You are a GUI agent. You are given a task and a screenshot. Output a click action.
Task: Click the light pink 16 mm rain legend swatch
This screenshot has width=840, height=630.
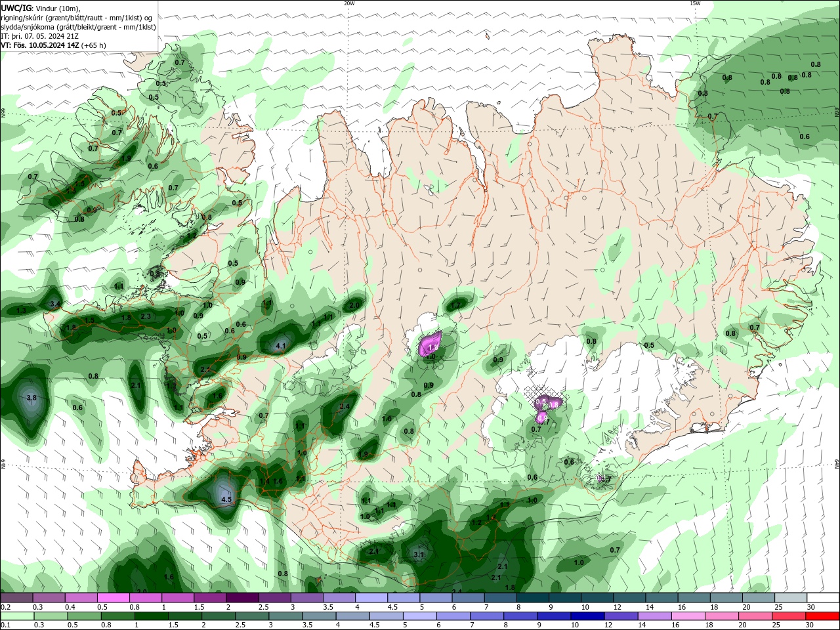point(688,616)
